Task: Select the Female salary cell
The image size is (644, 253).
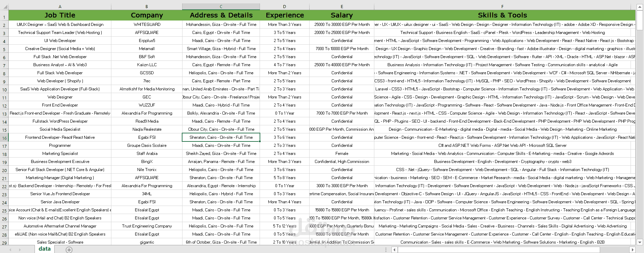Action: (342, 154)
